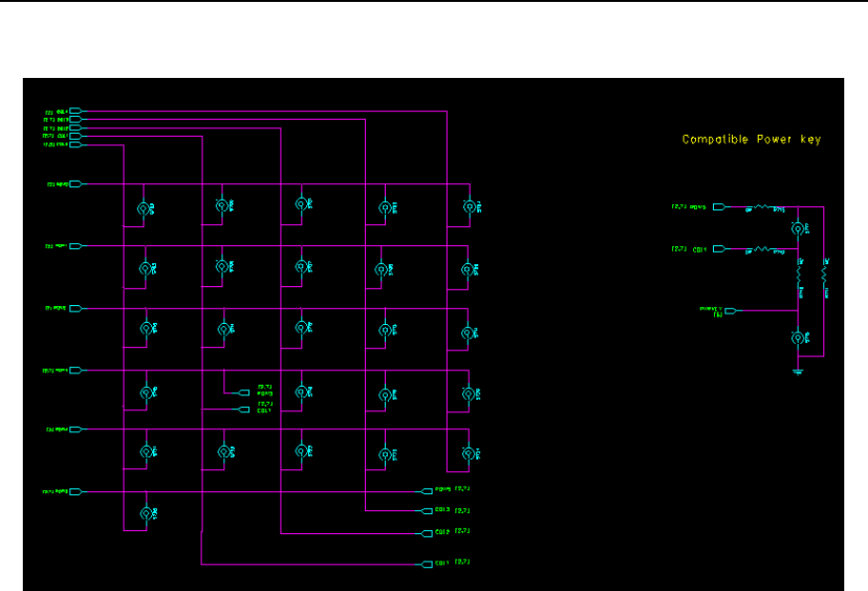Pick the key switch at ROW1 and COL4

coord(468,270)
